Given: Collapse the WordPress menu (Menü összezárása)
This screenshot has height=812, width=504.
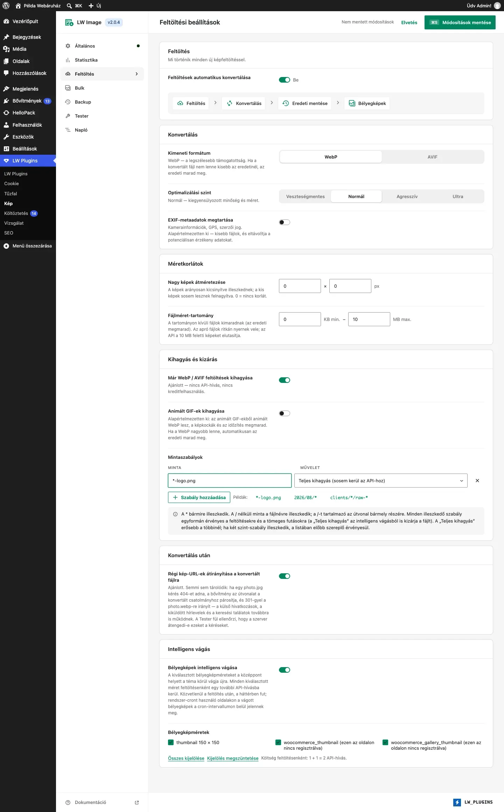Looking at the screenshot, I should click(x=28, y=246).
